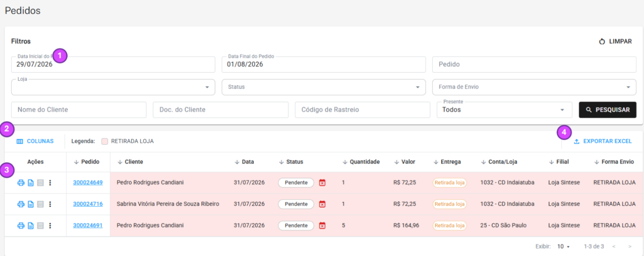This screenshot has height=256, width=644.
Task: Sort table by Valor column
Action: click(x=404, y=162)
